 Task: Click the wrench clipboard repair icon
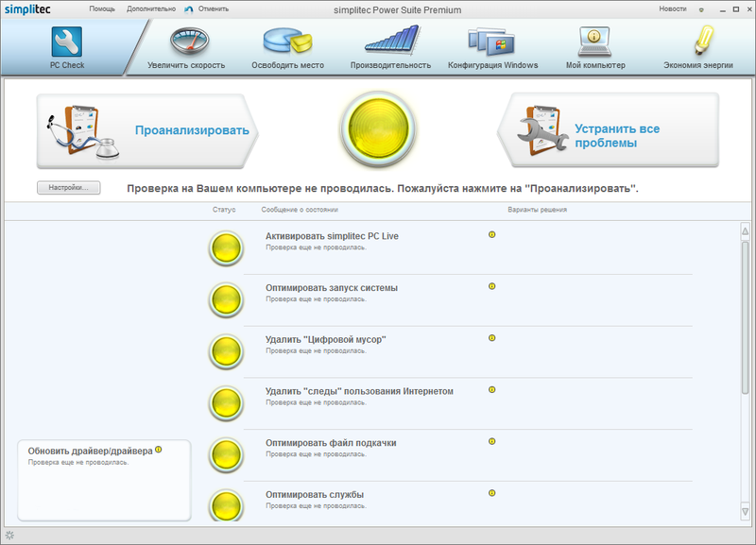pos(541,131)
